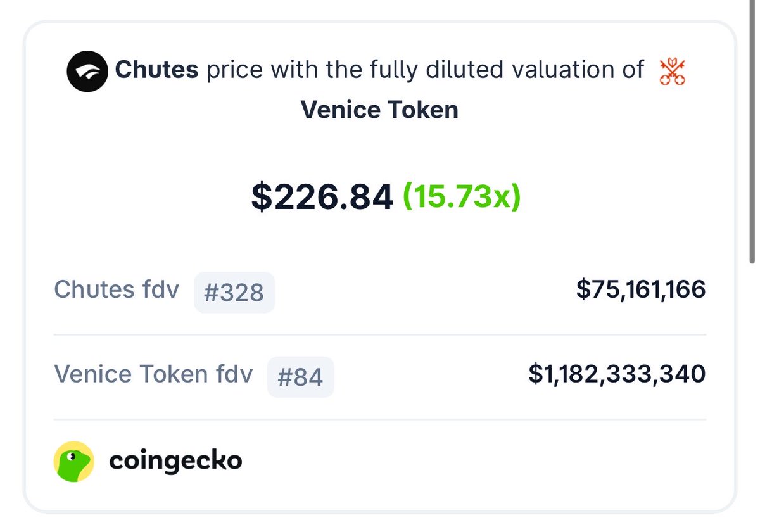Select the bold Venice Token heading text
Screen dimensions: 760x532
click(379, 110)
